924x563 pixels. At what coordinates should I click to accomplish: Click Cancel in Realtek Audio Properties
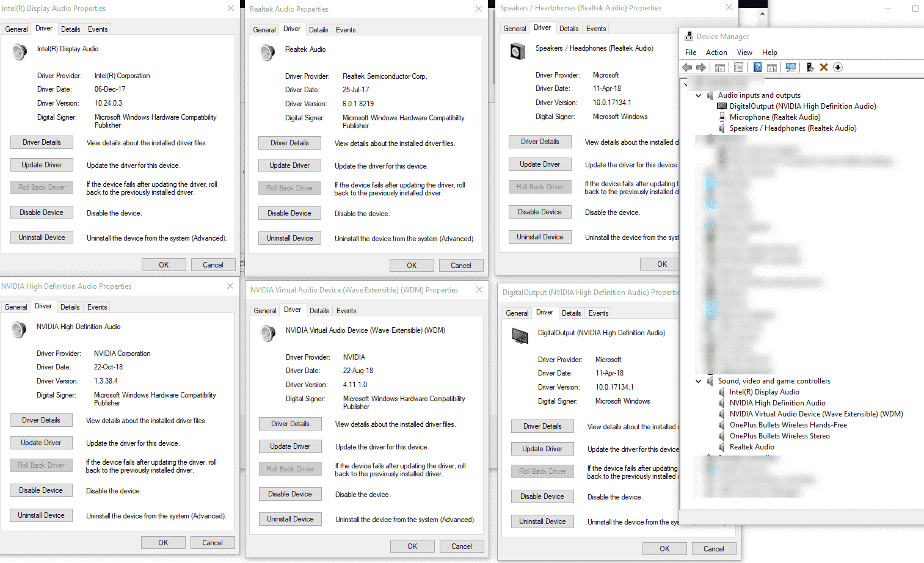461,266
